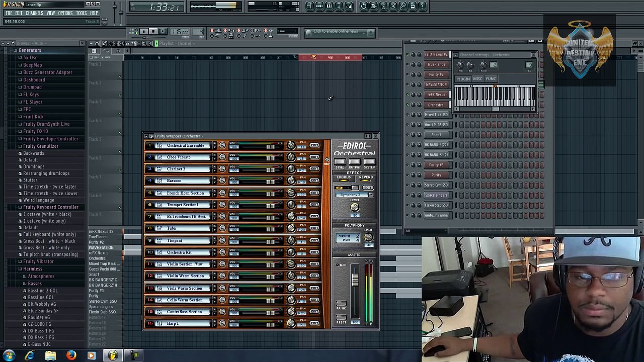
Task: Click the magnifier icon for Timpani
Action: tap(222, 240)
